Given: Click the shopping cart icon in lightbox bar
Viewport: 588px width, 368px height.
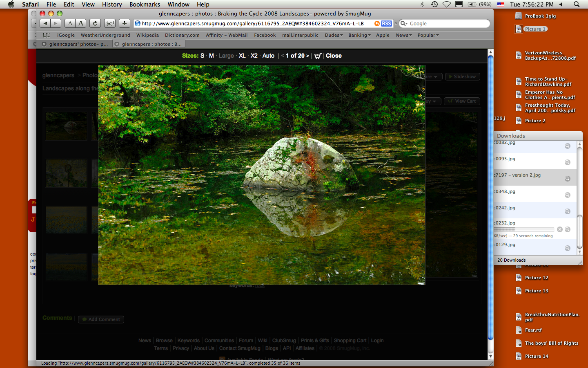Looking at the screenshot, I should tap(318, 56).
